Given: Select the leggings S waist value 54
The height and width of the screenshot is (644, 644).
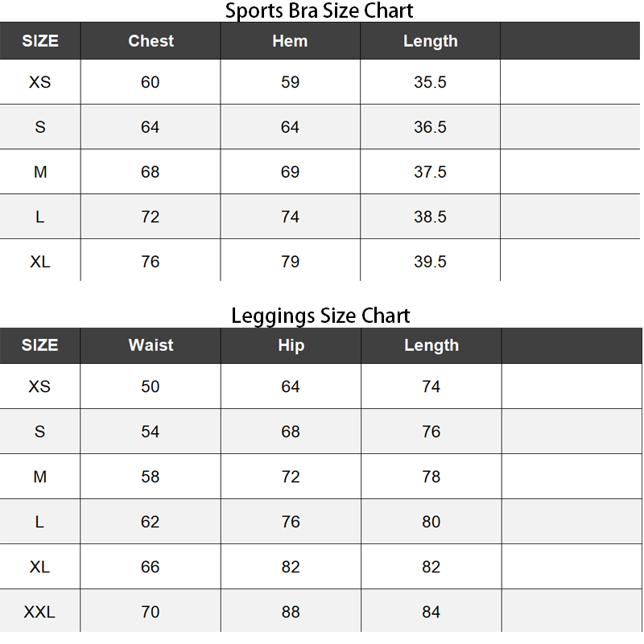Looking at the screenshot, I should pos(151,431).
